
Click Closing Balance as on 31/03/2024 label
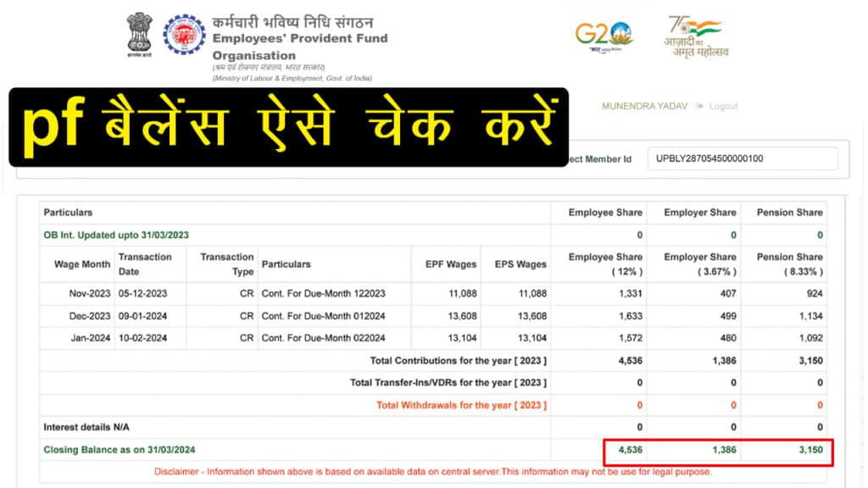click(x=125, y=450)
